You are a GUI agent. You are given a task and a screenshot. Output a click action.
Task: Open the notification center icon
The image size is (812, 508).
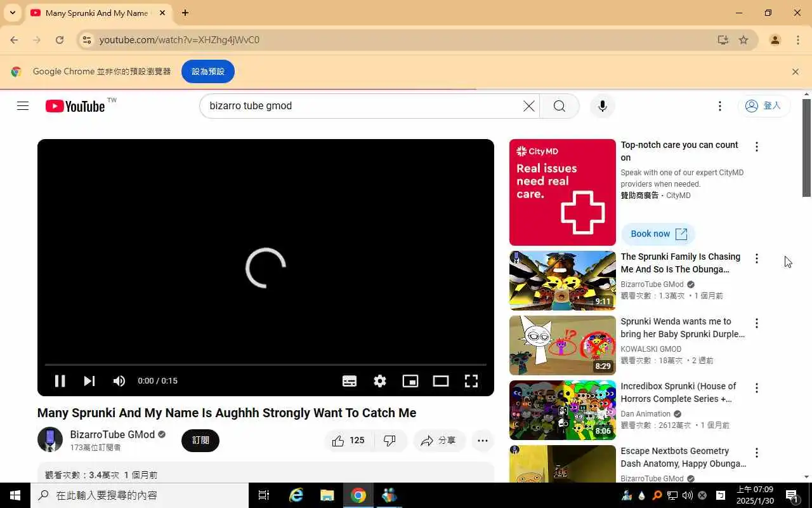point(792,495)
